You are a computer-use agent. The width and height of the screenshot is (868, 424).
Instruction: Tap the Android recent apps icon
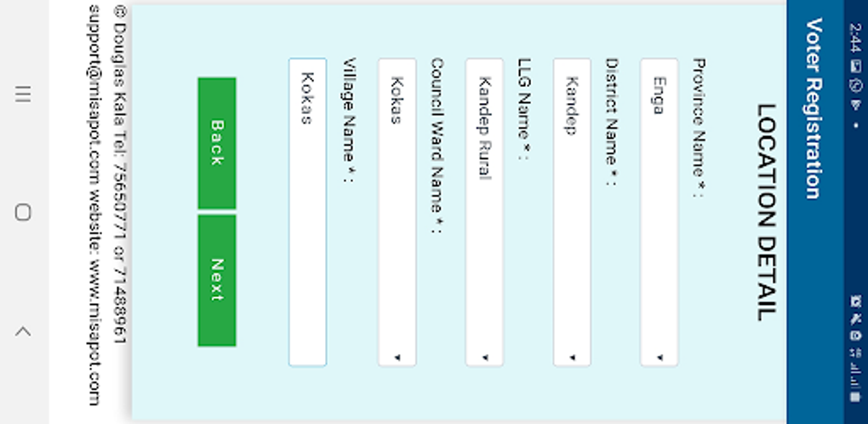click(x=23, y=94)
